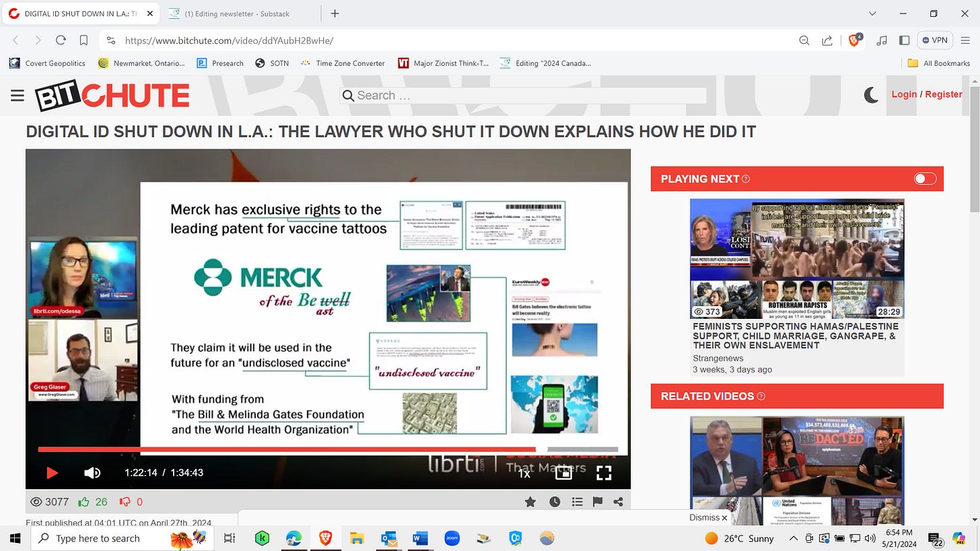Open SOTN bookmark
The image size is (980, 551).
pyautogui.click(x=272, y=63)
